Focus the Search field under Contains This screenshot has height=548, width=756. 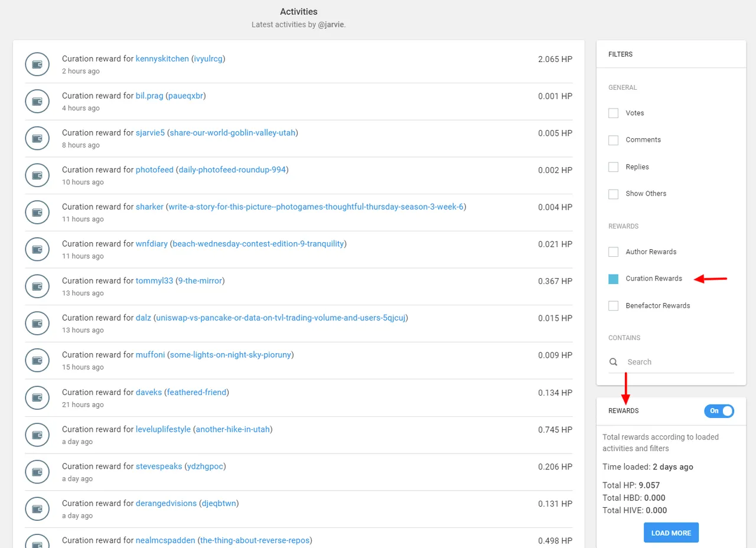pyautogui.click(x=680, y=362)
